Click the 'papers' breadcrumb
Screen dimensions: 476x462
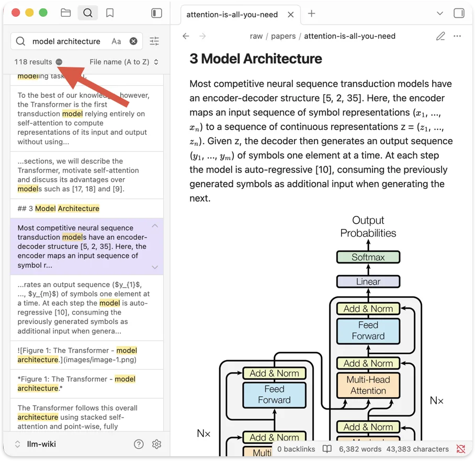283,36
